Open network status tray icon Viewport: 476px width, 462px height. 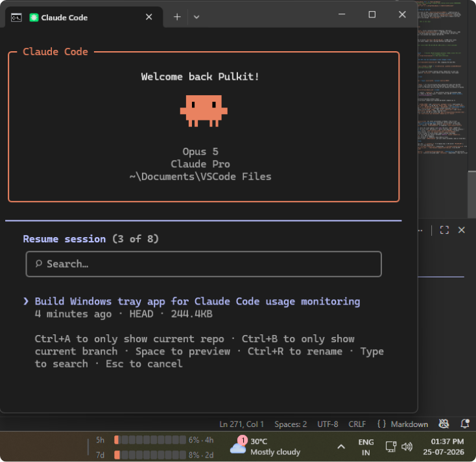coord(390,446)
